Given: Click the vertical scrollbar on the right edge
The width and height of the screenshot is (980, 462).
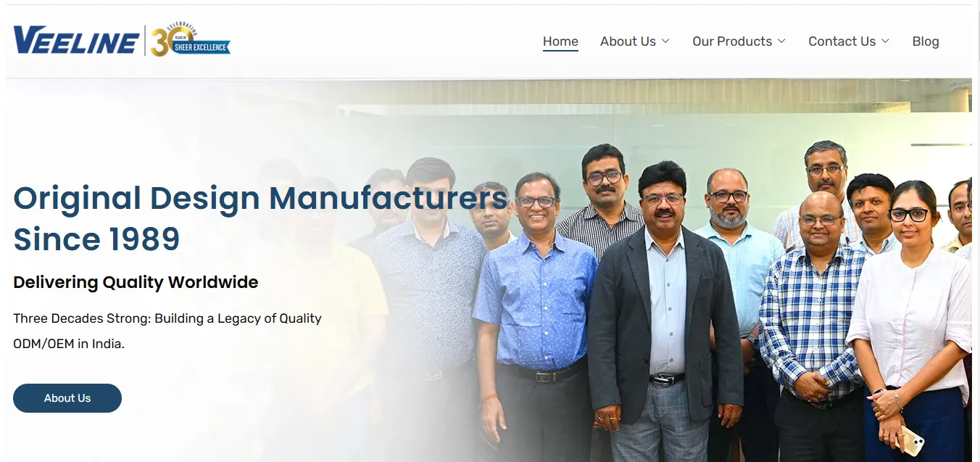Looking at the screenshot, I should point(976,231).
